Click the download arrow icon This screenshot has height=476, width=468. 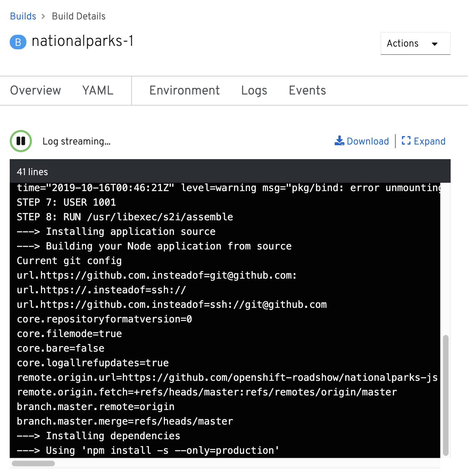[x=339, y=141]
